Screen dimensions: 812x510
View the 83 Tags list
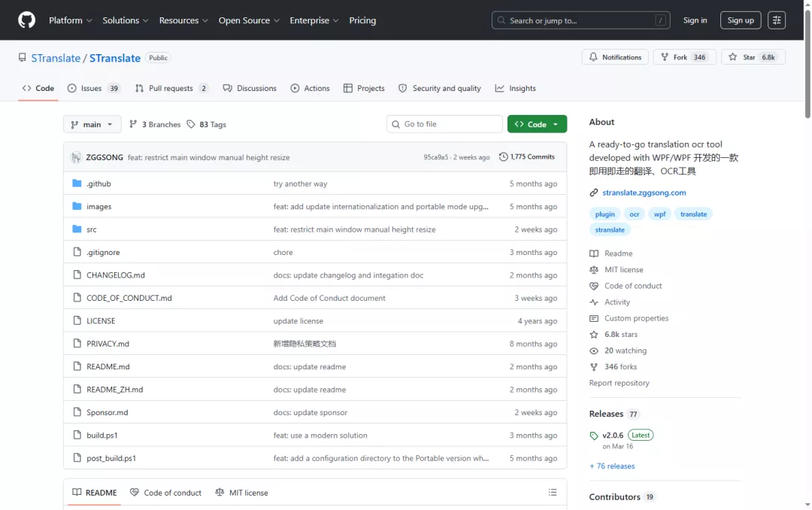(x=207, y=124)
